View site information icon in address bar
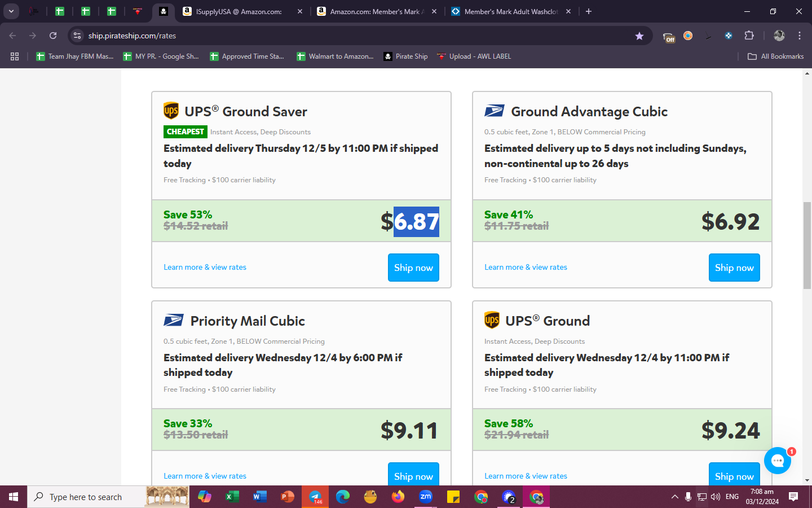The image size is (812, 508). (x=77, y=36)
